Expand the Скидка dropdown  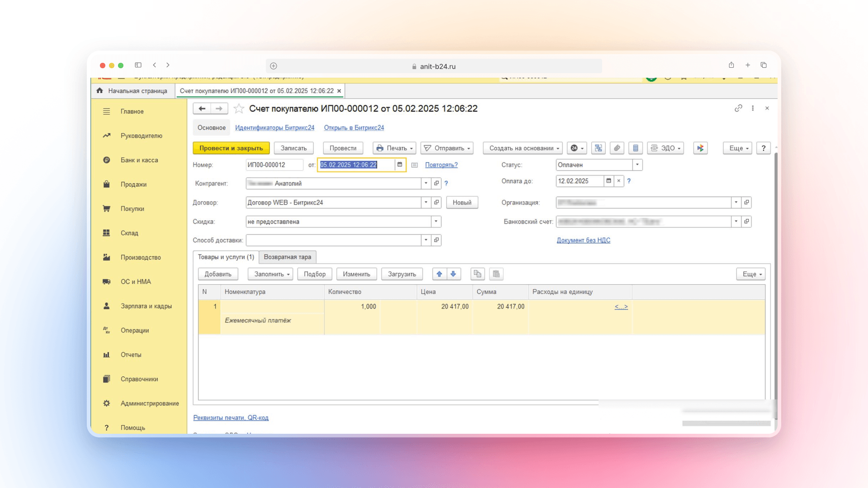tap(436, 221)
